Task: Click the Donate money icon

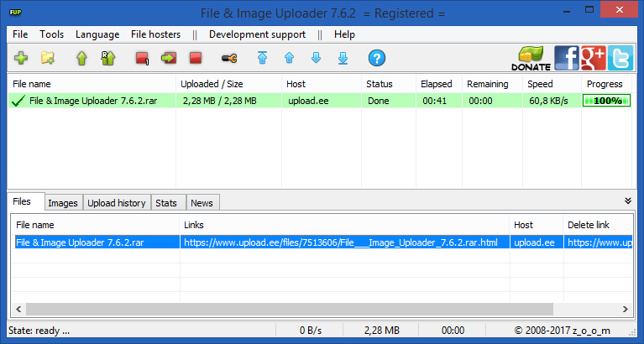Action: pyautogui.click(x=531, y=58)
